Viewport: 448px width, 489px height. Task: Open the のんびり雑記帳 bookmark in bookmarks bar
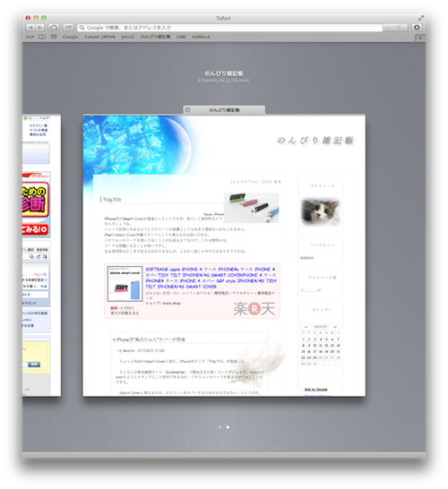tap(155, 37)
